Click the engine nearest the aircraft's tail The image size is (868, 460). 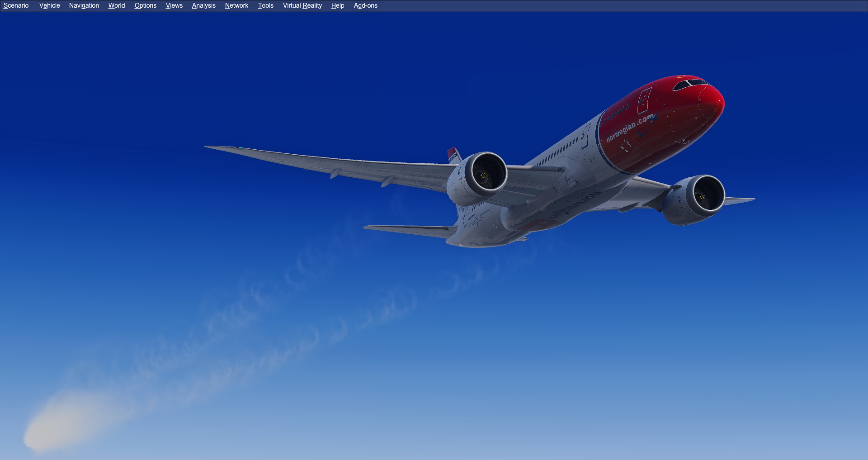coord(479,176)
